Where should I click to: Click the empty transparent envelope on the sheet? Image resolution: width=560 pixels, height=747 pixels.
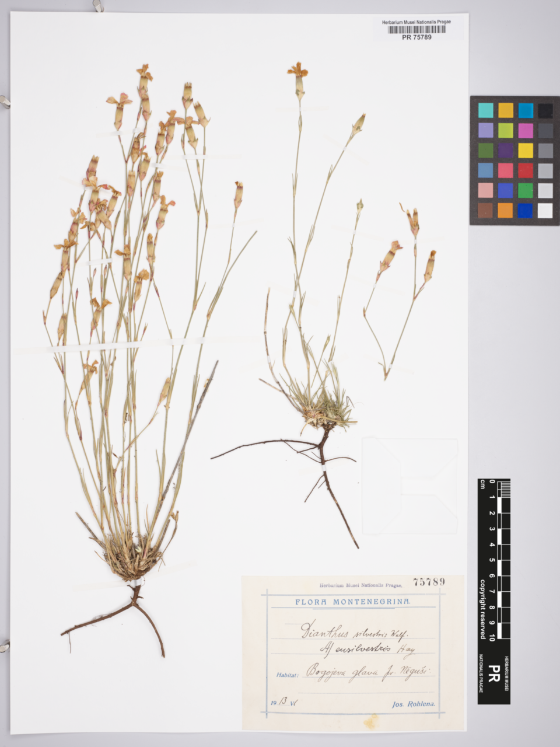point(409,486)
